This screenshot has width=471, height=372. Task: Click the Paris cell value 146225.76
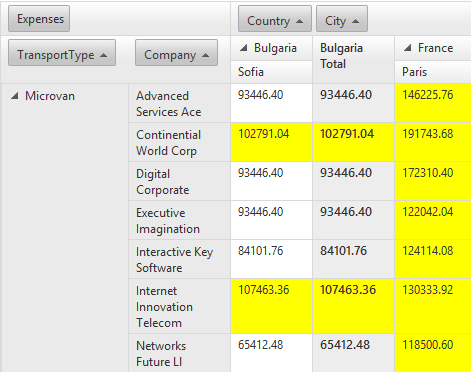tap(433, 103)
